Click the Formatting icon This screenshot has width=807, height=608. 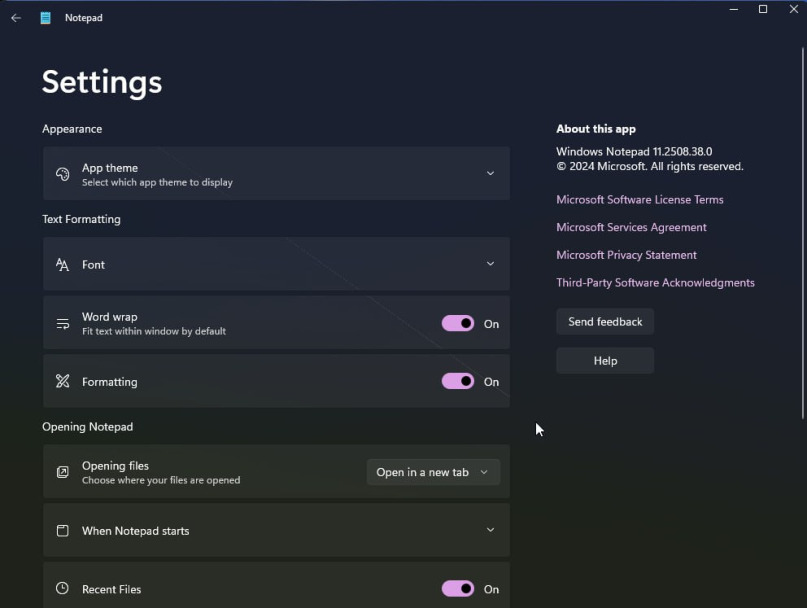click(62, 381)
